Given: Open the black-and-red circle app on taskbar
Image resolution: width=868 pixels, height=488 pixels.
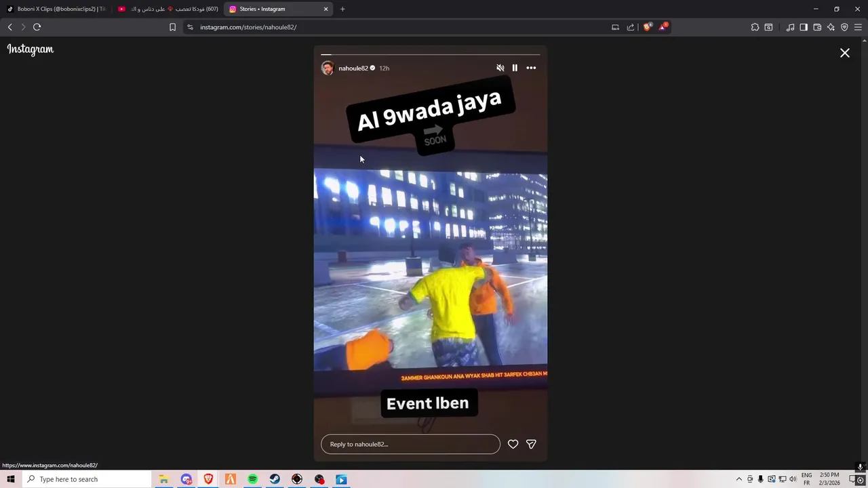Looking at the screenshot, I should tap(297, 479).
